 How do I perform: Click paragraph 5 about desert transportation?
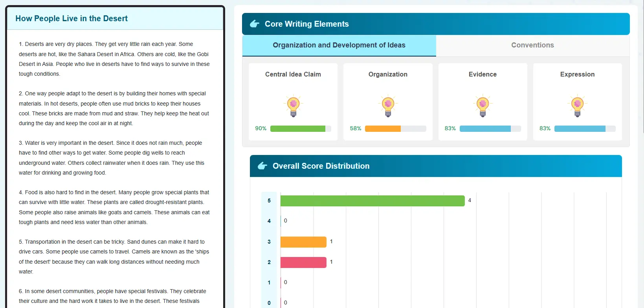[114, 257]
